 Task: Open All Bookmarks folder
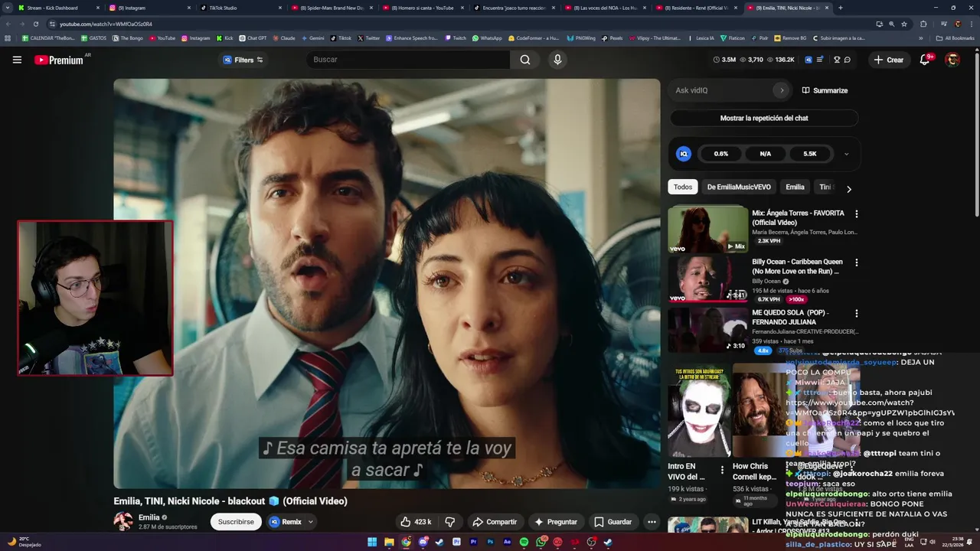(x=955, y=37)
